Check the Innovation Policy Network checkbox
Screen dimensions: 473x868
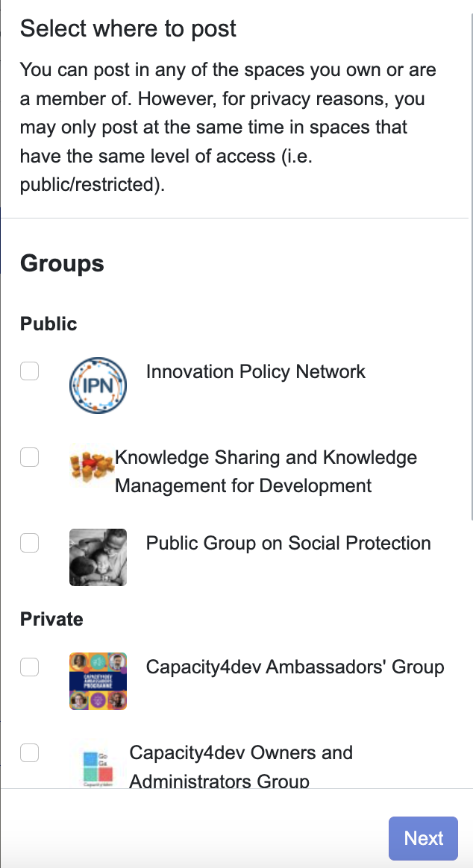(29, 371)
